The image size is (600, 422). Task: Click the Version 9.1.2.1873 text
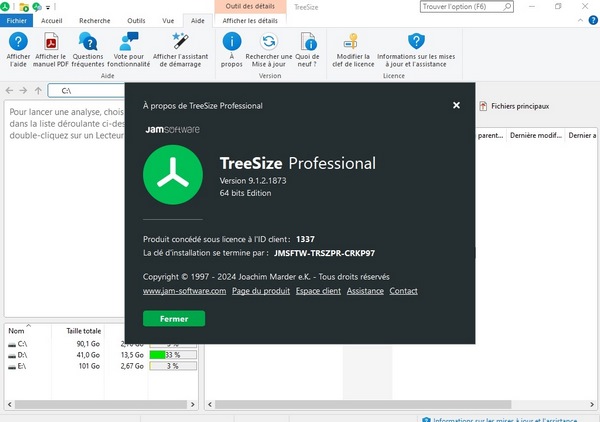coord(253,181)
